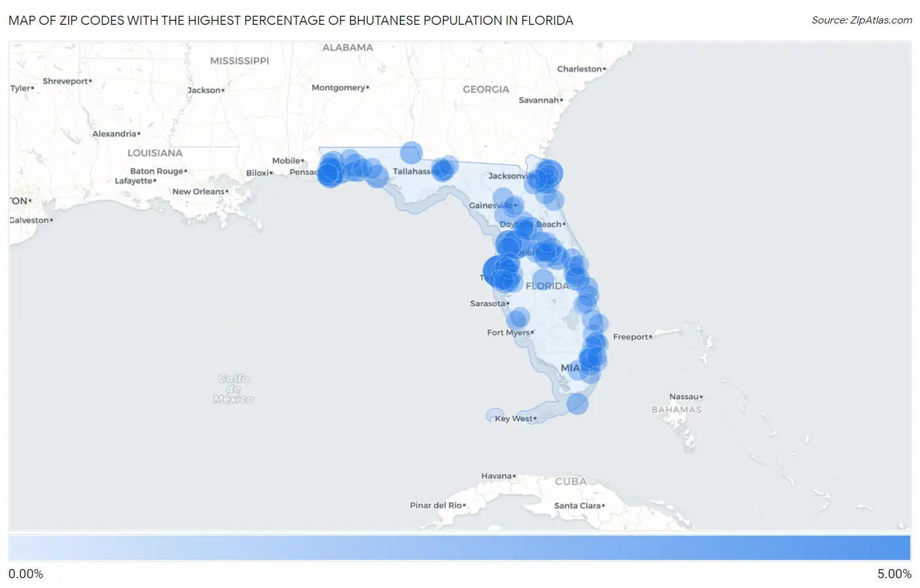Click the Sarasota city label
Viewport: 920px width, 588px height.
(x=489, y=303)
